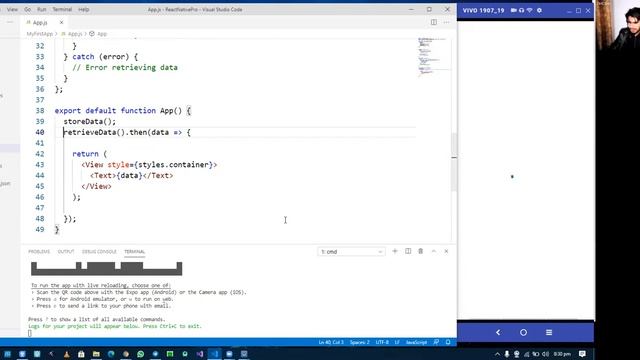Screen dimensions: 640x360
Task: Split the editor to the right
Action: click(433, 22)
